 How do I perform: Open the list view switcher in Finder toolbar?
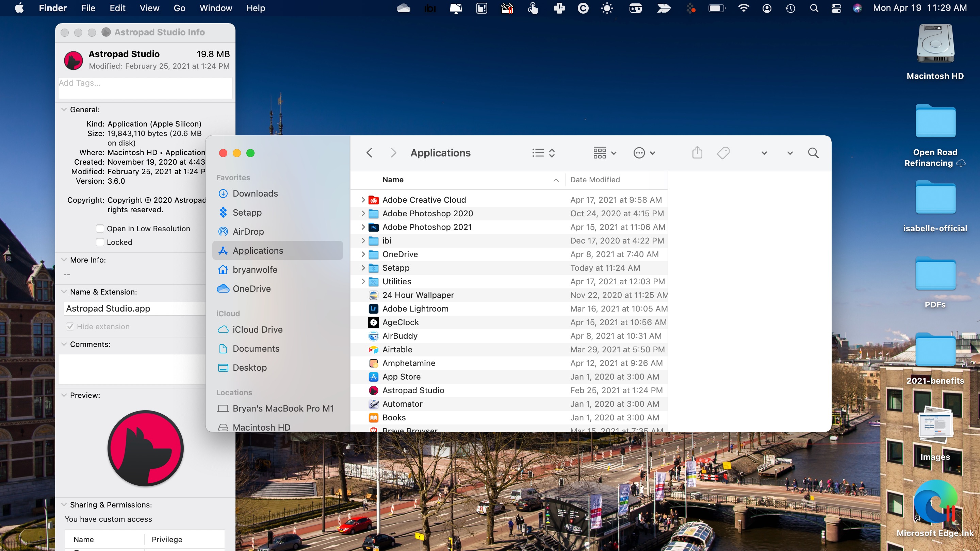pos(543,153)
